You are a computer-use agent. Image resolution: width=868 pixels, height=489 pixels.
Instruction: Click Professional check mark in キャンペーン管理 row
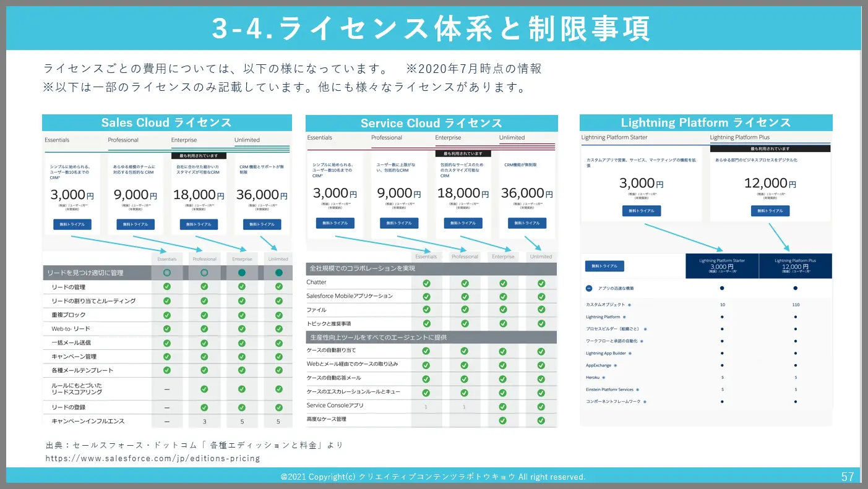click(204, 356)
